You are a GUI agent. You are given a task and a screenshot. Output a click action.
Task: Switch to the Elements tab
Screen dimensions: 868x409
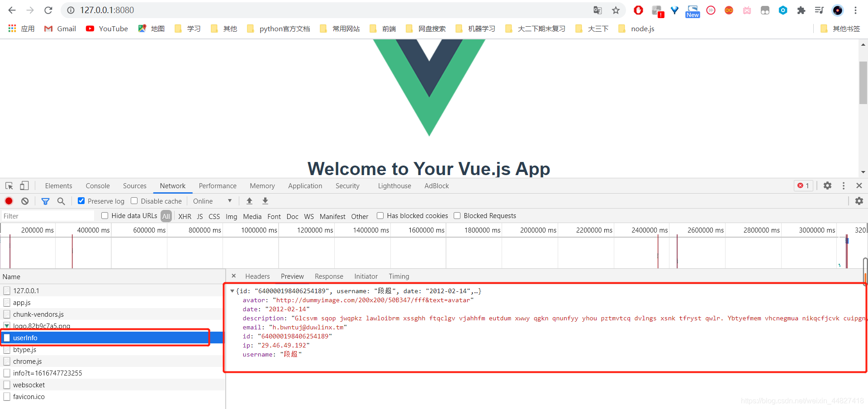point(58,185)
